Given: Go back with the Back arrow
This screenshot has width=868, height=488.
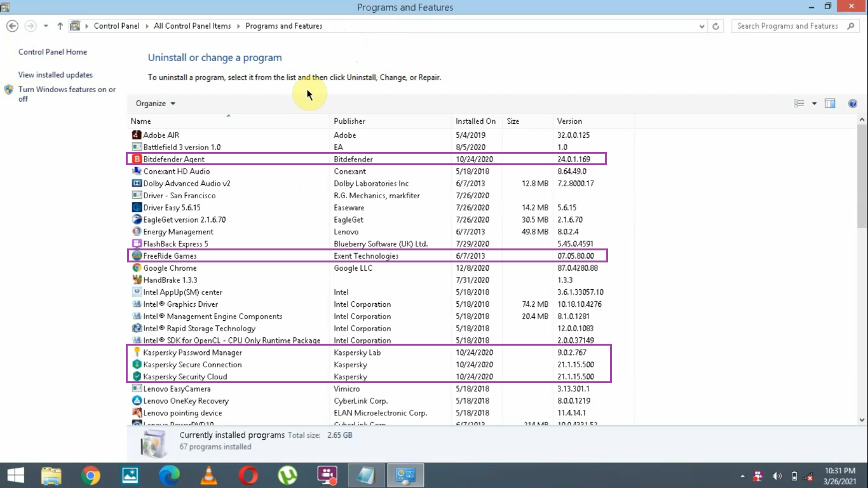Looking at the screenshot, I should pos(12,26).
